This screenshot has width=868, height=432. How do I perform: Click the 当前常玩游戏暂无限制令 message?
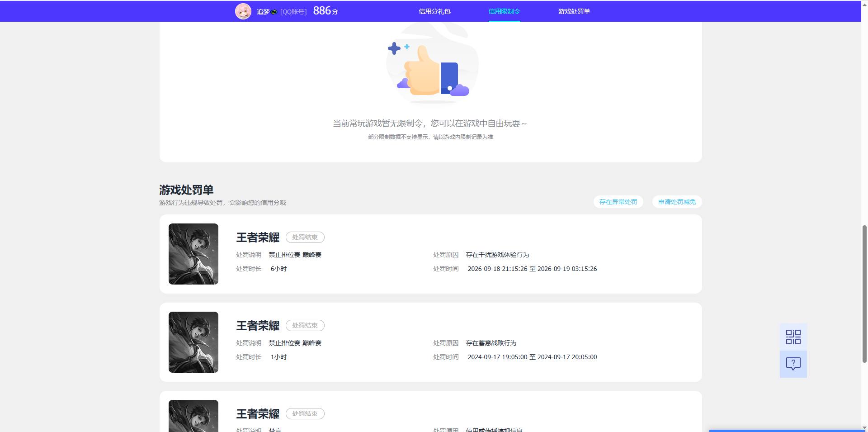tap(430, 123)
